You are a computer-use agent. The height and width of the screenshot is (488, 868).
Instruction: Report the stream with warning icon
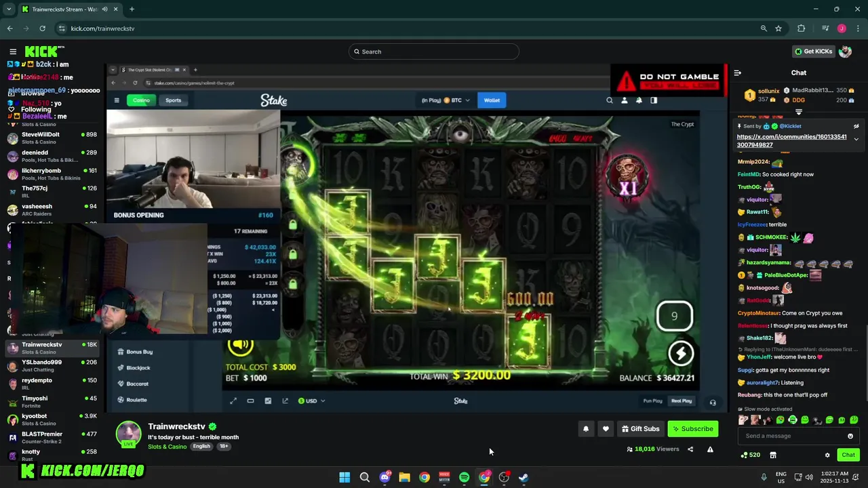(710, 449)
